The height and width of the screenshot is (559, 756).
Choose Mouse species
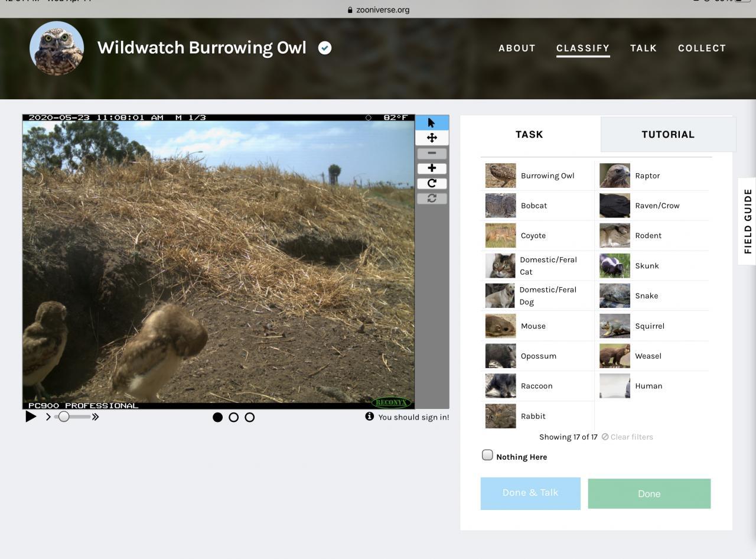point(537,326)
